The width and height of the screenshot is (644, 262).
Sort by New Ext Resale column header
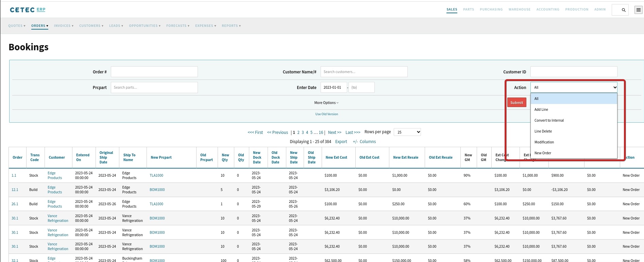[x=406, y=157]
